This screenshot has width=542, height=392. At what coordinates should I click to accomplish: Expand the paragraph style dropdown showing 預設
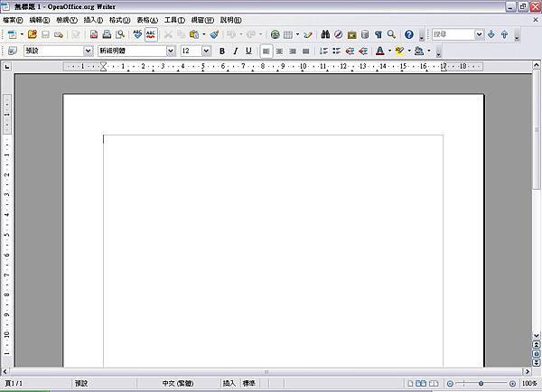click(x=89, y=51)
